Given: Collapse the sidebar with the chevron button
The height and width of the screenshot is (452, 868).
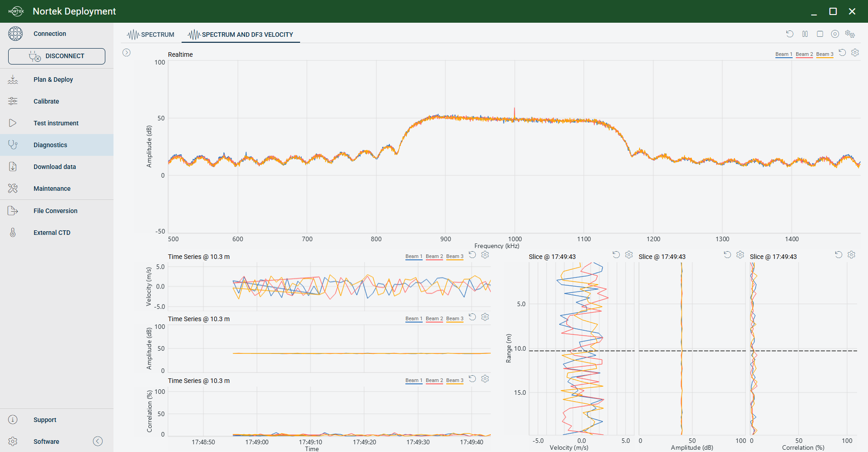Looking at the screenshot, I should click(x=98, y=441).
